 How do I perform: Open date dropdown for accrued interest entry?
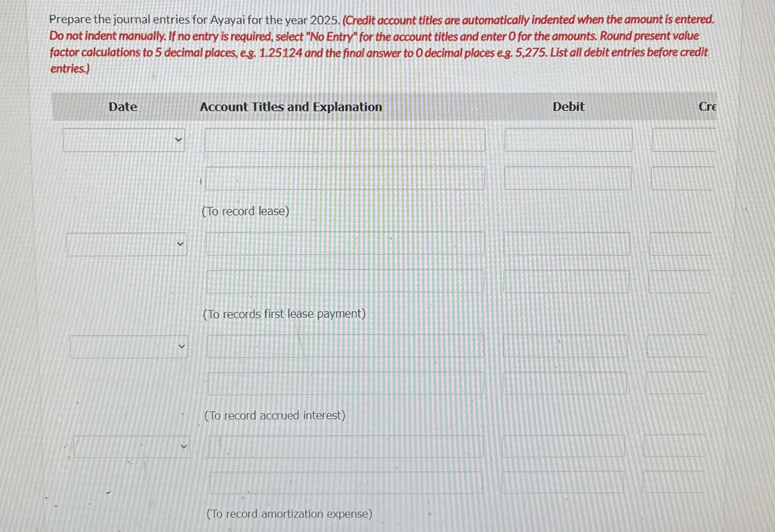tap(129, 347)
